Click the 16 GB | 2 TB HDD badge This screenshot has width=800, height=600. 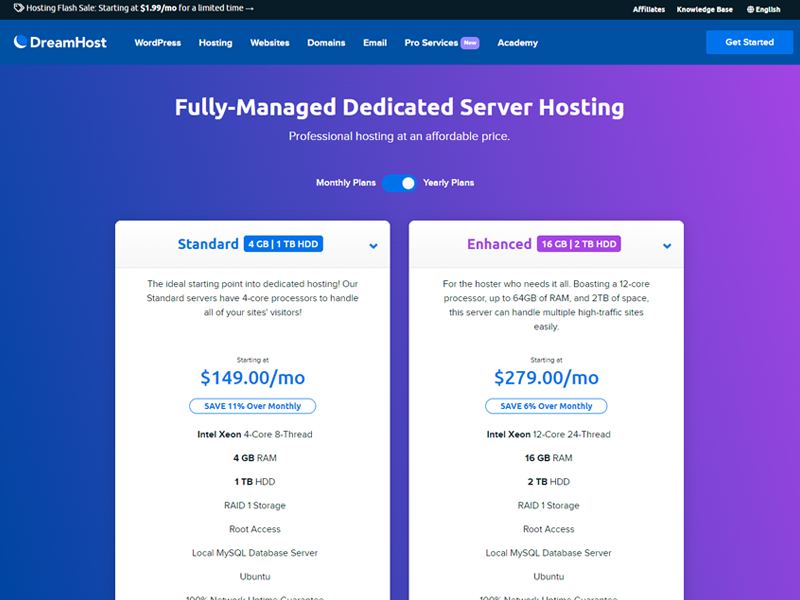click(x=579, y=244)
